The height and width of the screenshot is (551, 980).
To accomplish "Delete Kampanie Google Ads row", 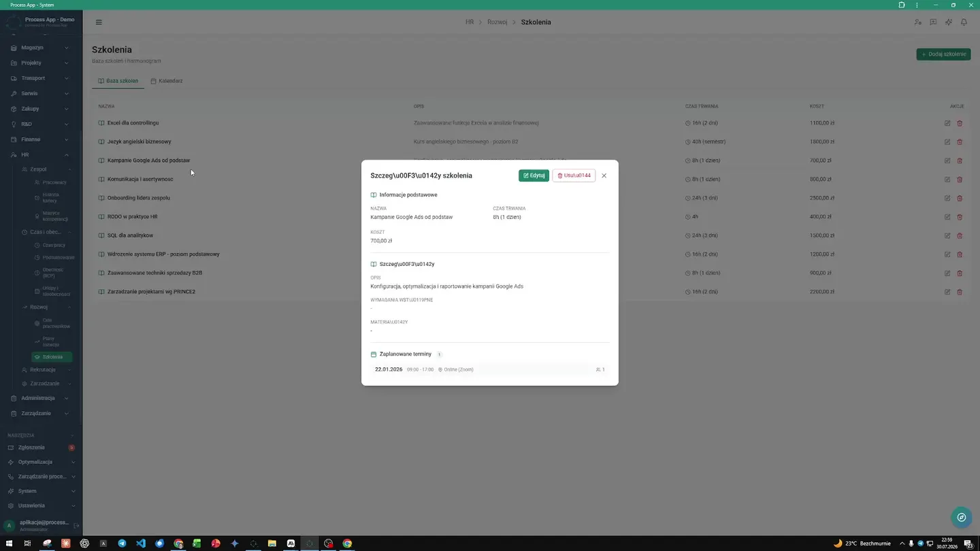I will 960,161.
